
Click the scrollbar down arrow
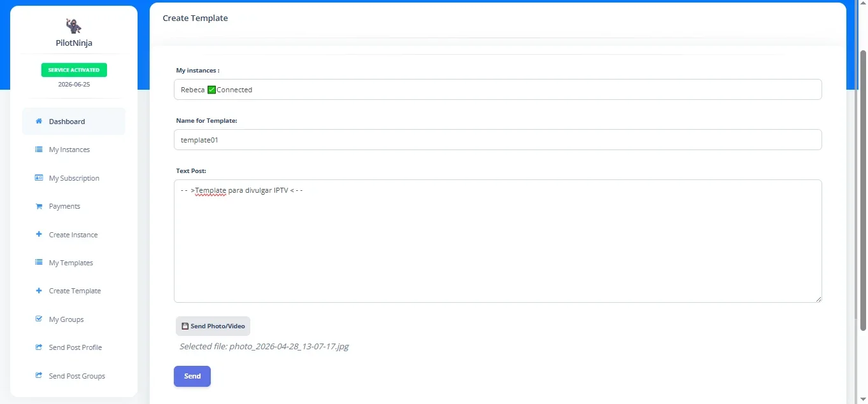pos(863,399)
